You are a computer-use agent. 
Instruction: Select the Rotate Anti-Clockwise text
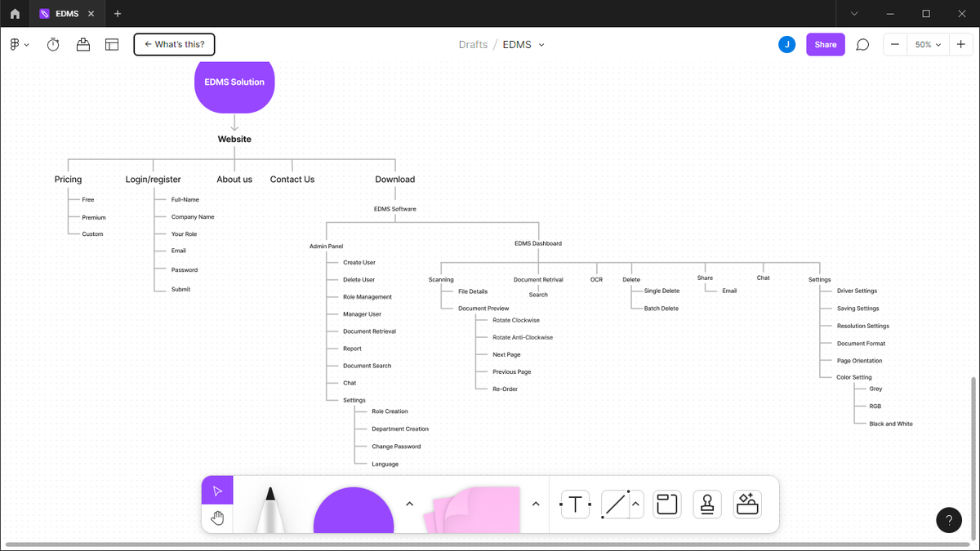click(x=523, y=337)
